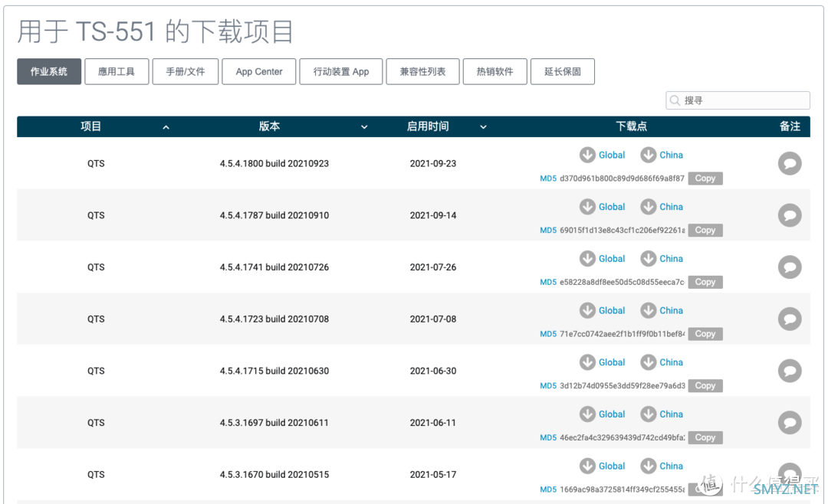Click China link for build 20210910
This screenshot has height=504, width=828.
pos(671,207)
